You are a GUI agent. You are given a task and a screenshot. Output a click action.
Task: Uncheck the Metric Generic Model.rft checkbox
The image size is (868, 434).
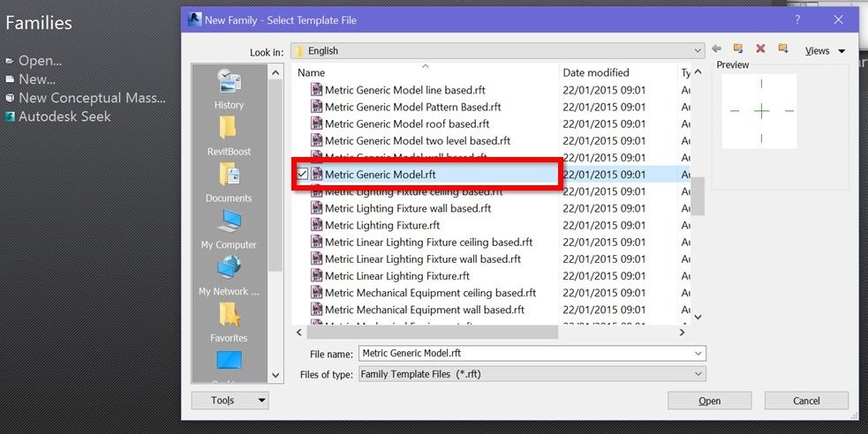point(303,174)
